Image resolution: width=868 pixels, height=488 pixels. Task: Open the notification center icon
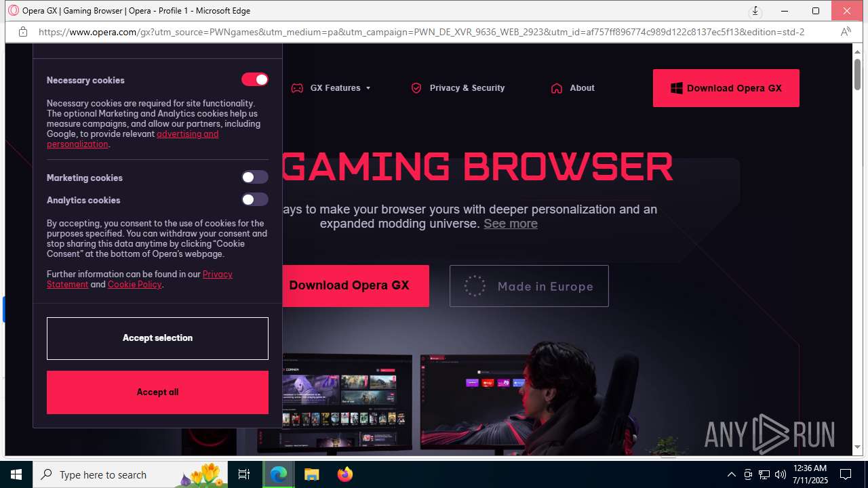pos(846,474)
